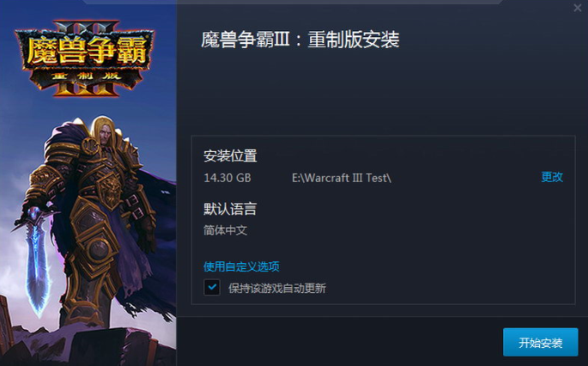This screenshot has width=588, height=366.
Task: Open the 使用自定义选项 link
Action: click(241, 266)
